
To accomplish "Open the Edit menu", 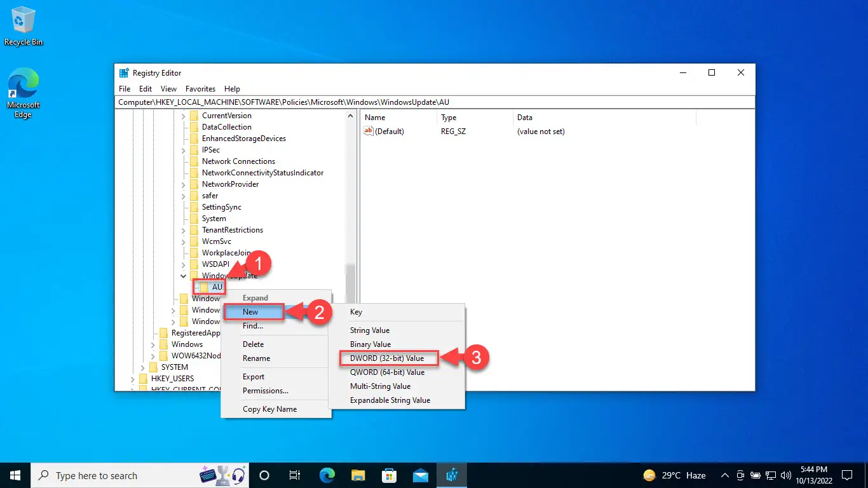I will point(146,89).
